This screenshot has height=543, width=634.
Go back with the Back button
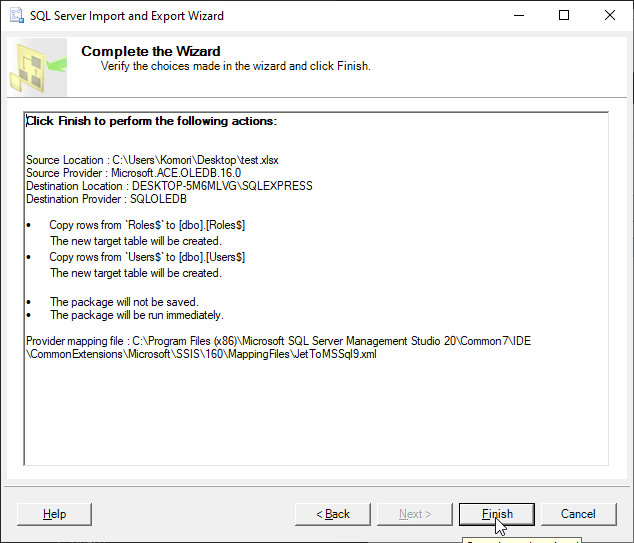coord(333,514)
